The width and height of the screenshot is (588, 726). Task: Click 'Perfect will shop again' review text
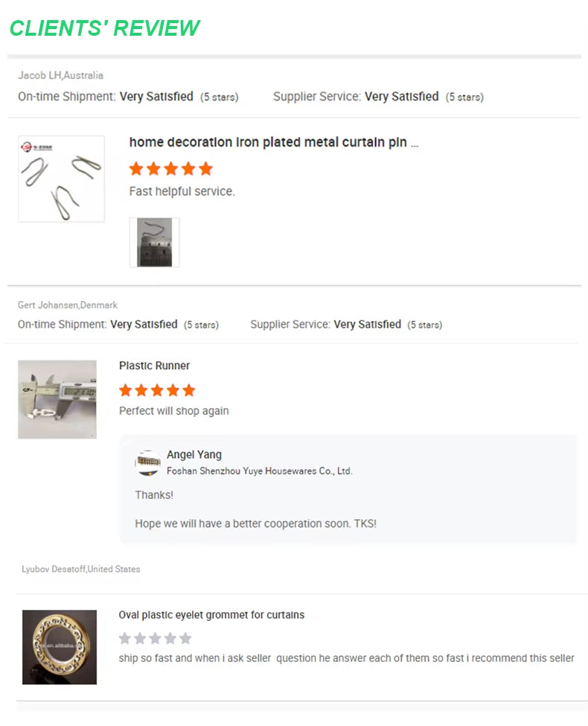[x=174, y=411]
